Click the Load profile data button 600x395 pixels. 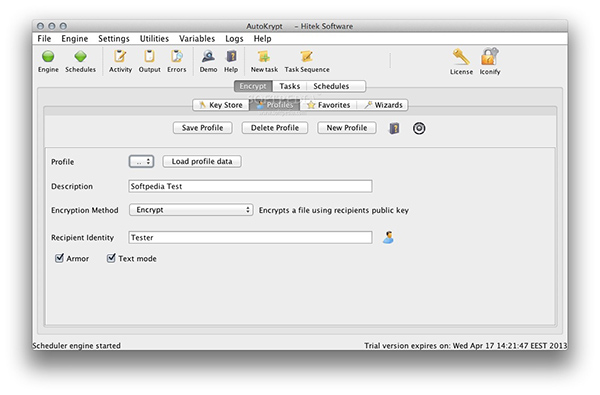click(202, 162)
